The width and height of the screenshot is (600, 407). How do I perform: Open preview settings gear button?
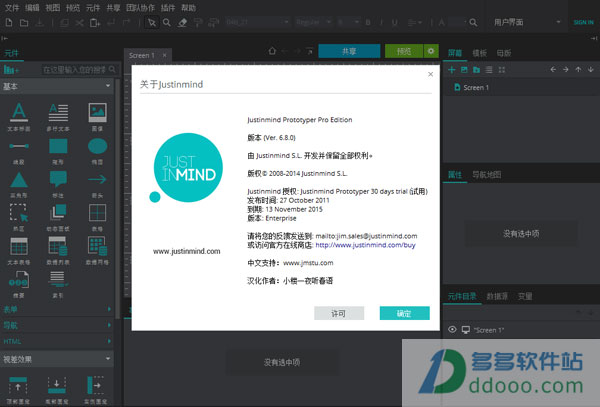431,51
